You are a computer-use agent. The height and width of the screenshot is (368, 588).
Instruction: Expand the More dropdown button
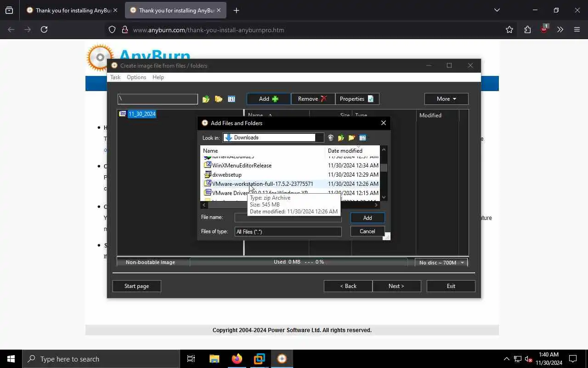click(446, 99)
